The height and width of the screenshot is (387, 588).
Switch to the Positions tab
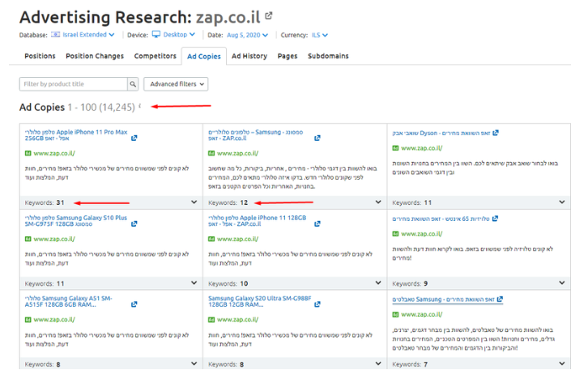(x=40, y=56)
